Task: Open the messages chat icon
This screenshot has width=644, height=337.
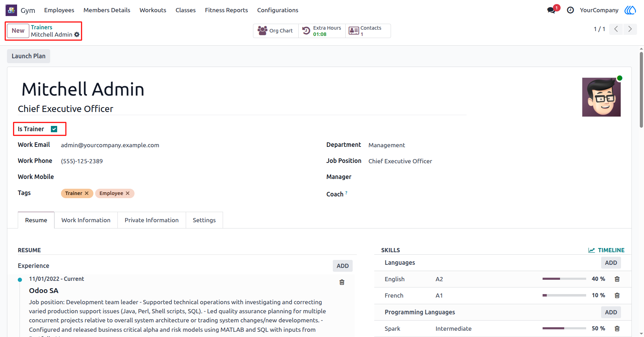Action: pos(551,10)
